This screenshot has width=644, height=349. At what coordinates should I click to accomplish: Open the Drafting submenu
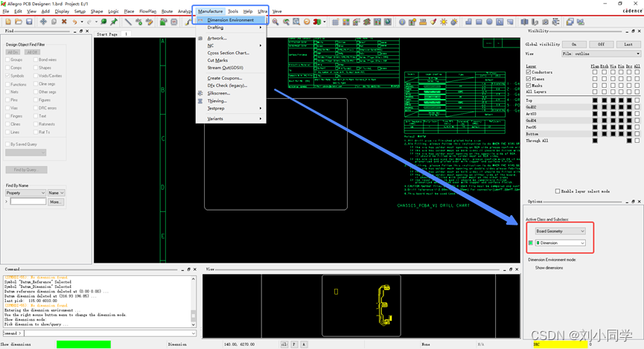coord(216,28)
